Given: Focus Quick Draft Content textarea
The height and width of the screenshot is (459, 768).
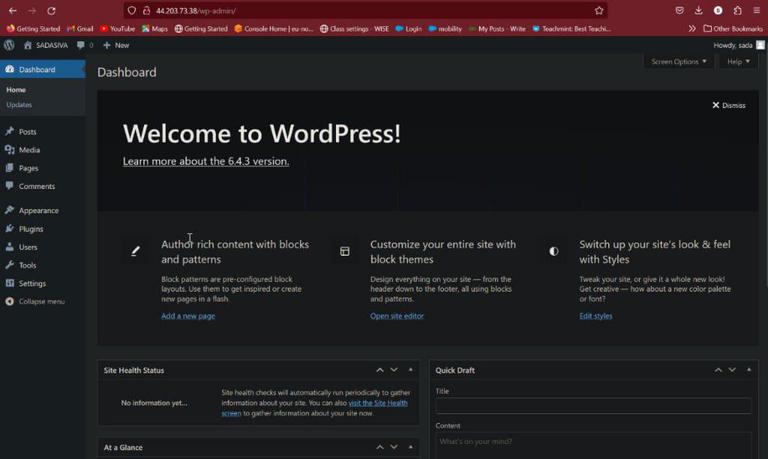Looking at the screenshot, I should (x=593, y=446).
